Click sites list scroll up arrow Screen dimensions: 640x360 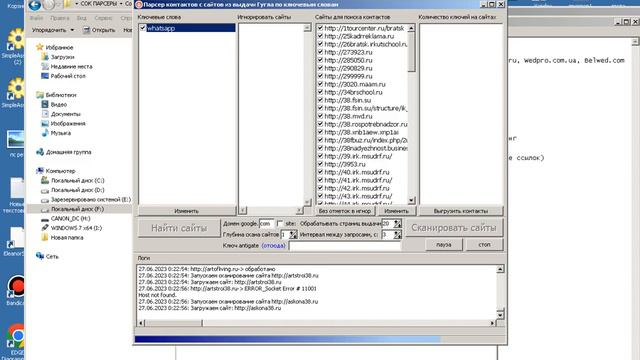[x=411, y=28]
